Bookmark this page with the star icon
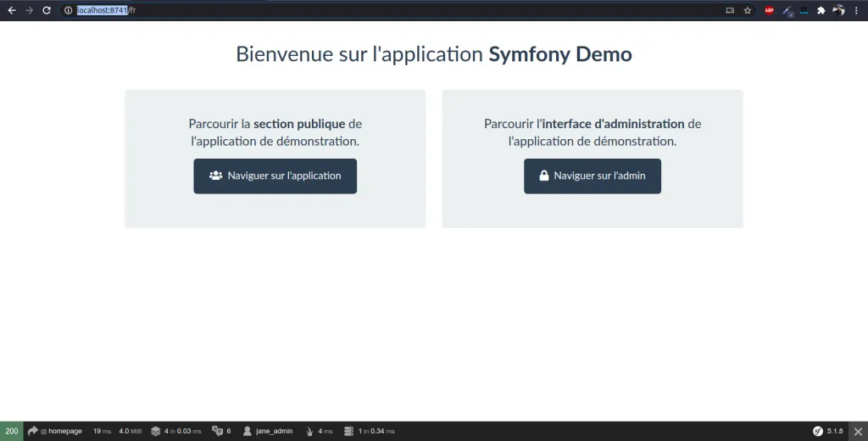 pos(748,10)
